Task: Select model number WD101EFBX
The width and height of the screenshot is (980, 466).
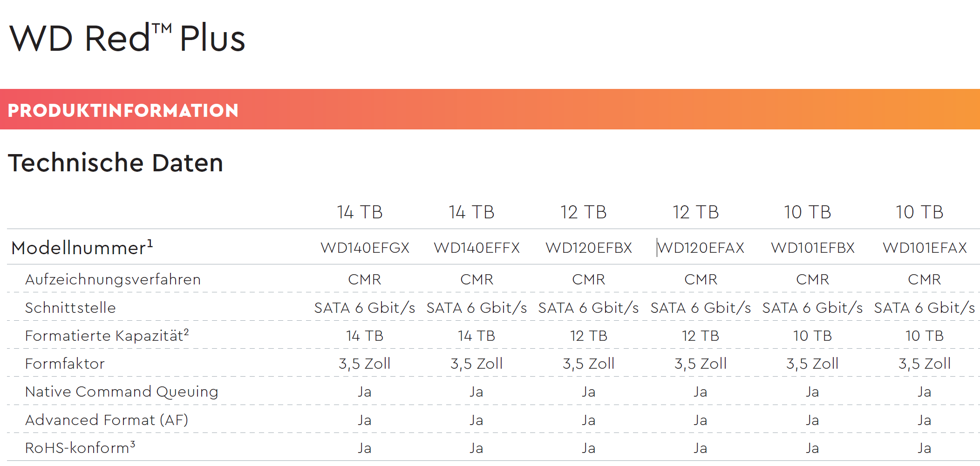Action: pyautogui.click(x=813, y=248)
